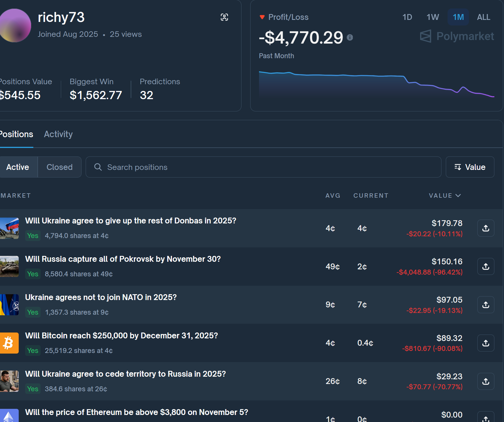Switch to the Positions tab
The height and width of the screenshot is (422, 504).
(x=16, y=134)
